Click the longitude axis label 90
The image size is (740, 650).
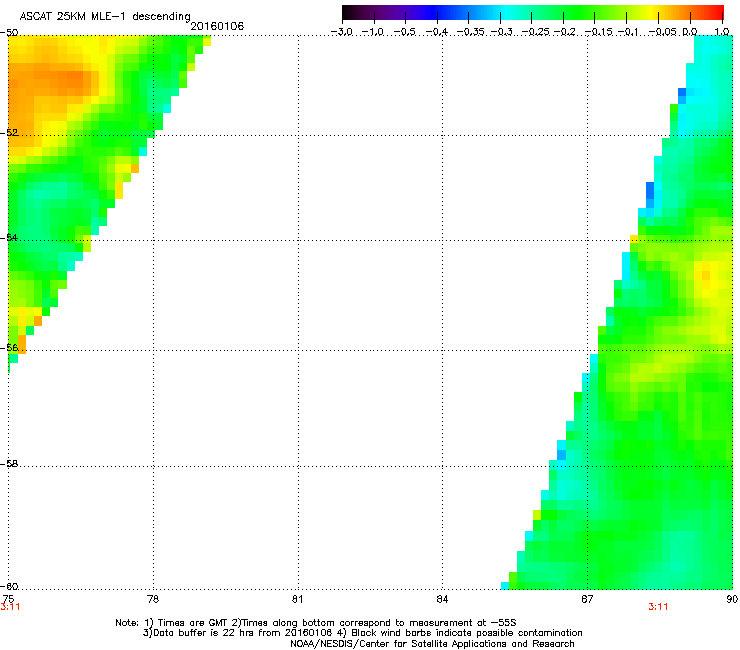pos(732,599)
